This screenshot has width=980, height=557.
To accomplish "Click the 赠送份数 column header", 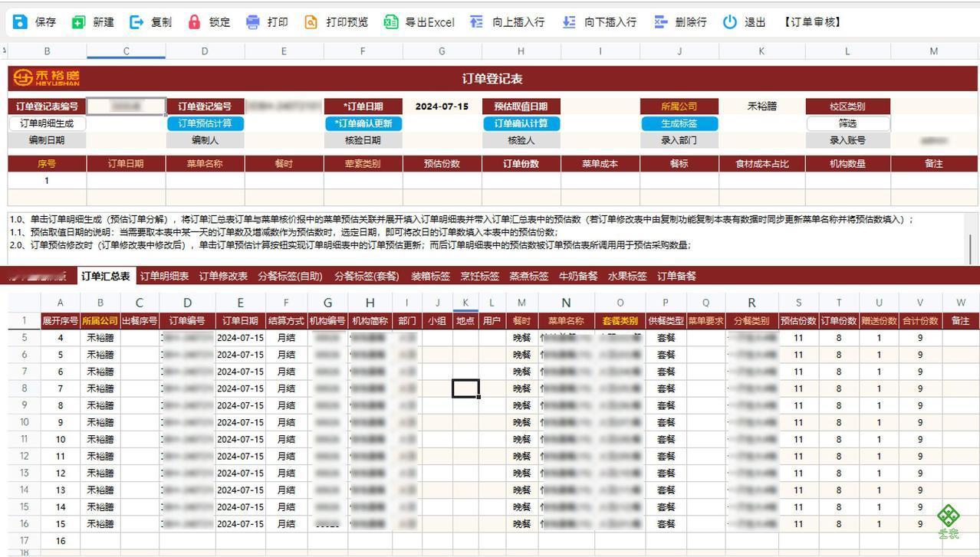I will (x=879, y=321).
